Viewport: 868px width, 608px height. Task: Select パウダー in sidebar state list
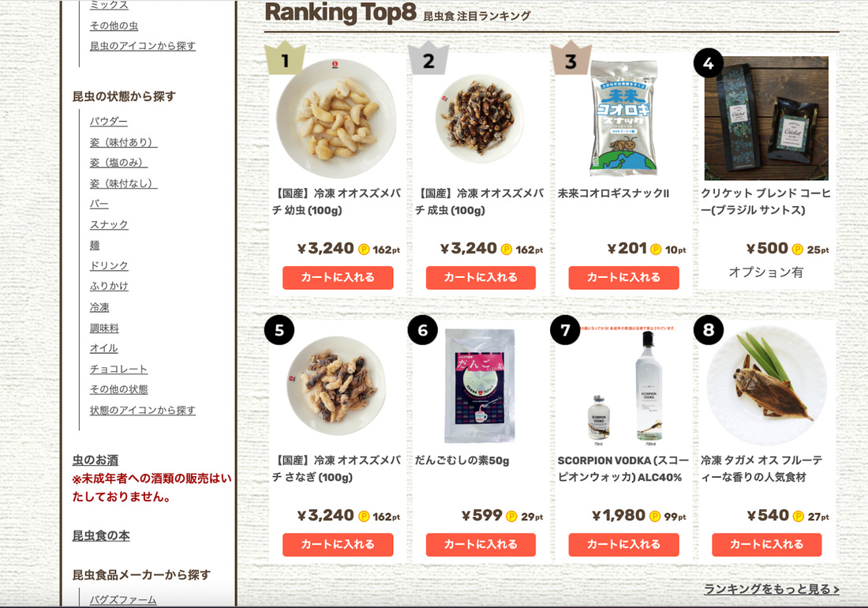click(x=109, y=121)
